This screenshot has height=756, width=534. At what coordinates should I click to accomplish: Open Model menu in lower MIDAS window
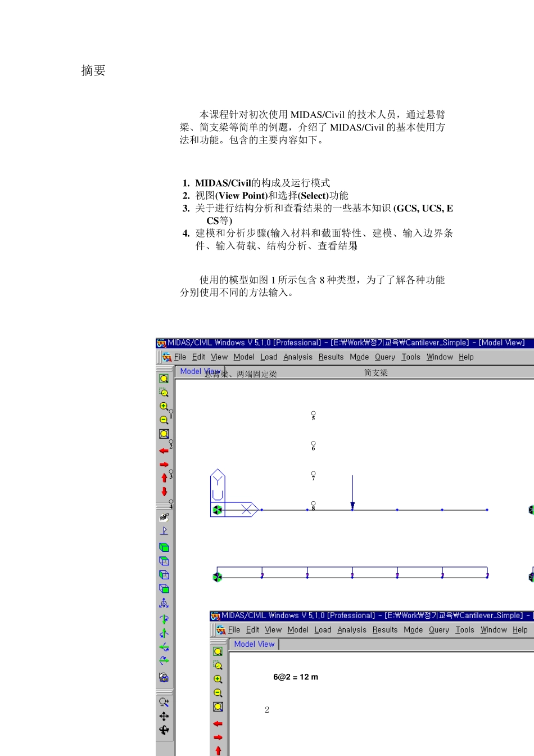pos(298,630)
